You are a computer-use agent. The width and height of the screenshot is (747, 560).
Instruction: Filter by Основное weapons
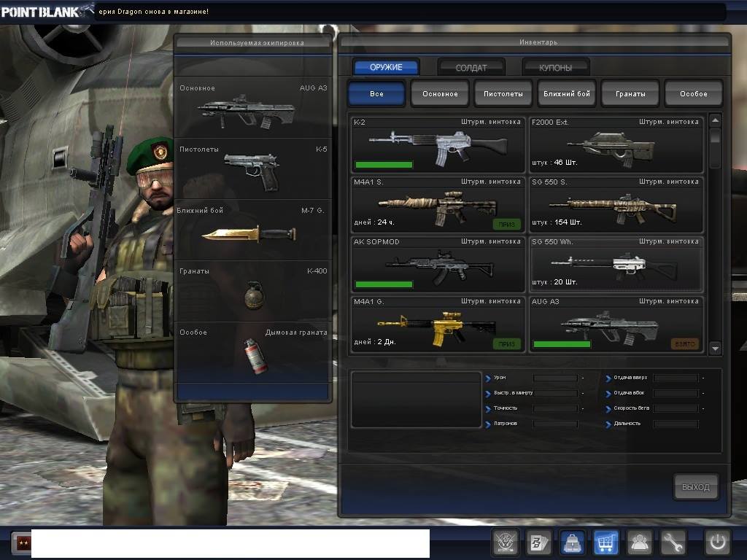point(440,93)
